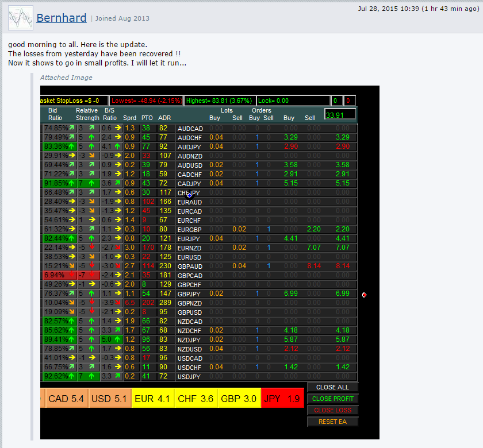Image resolution: width=483 pixels, height=448 pixels.
Task: Click the CLOSE LOSS button
Action: 333,410
